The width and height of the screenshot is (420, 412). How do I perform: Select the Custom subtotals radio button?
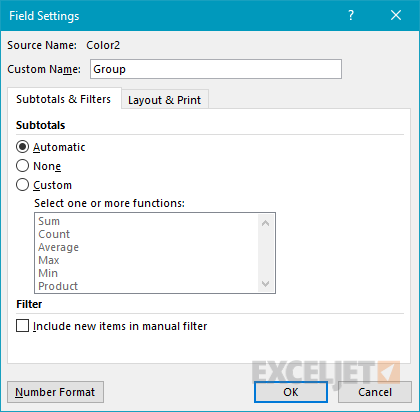coord(22,185)
